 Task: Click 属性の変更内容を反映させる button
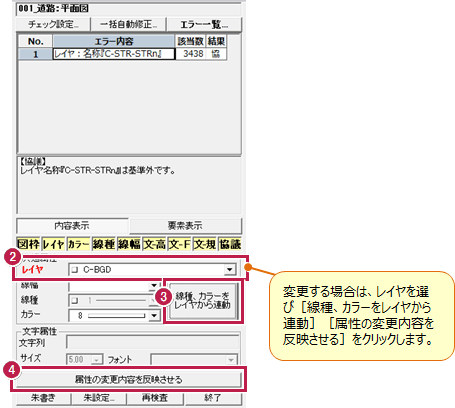click(x=128, y=379)
